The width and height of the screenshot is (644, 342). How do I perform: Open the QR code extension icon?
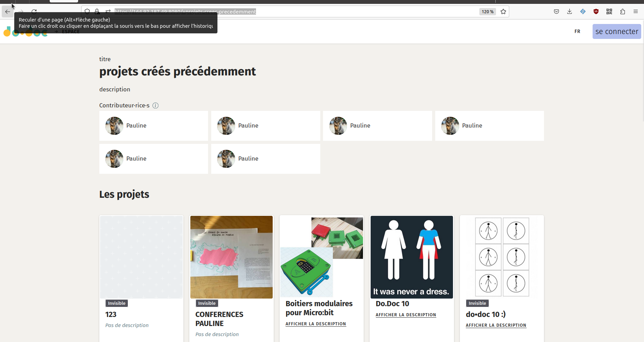pyautogui.click(x=609, y=11)
